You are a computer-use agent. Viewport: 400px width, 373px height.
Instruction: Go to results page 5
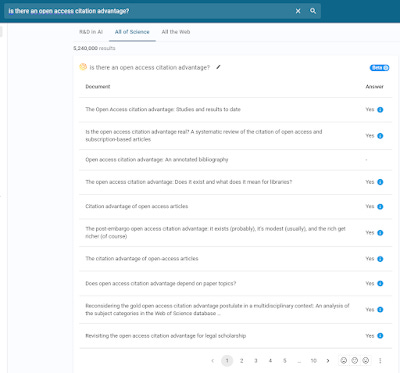[x=285, y=361]
